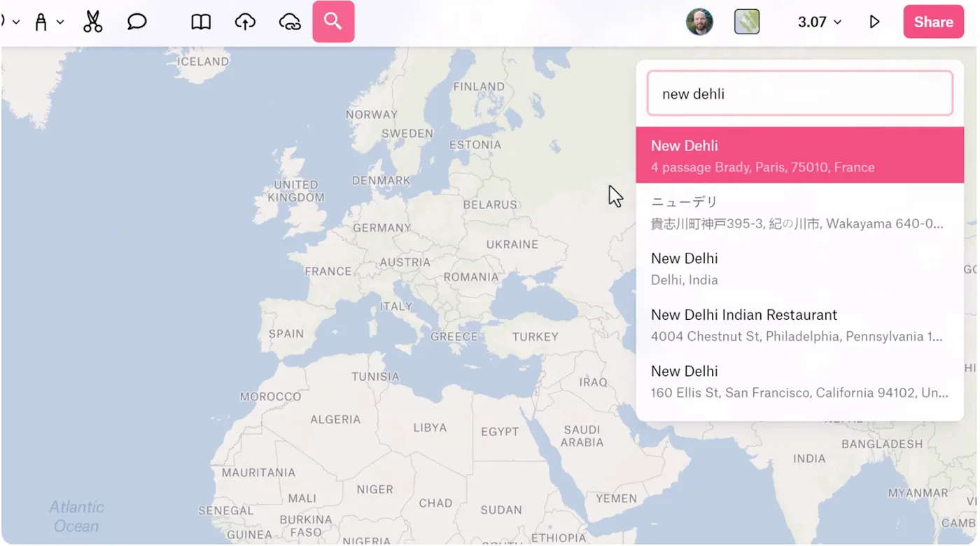Click the ALGERIA map label
The height and width of the screenshot is (546, 980).
335,419
